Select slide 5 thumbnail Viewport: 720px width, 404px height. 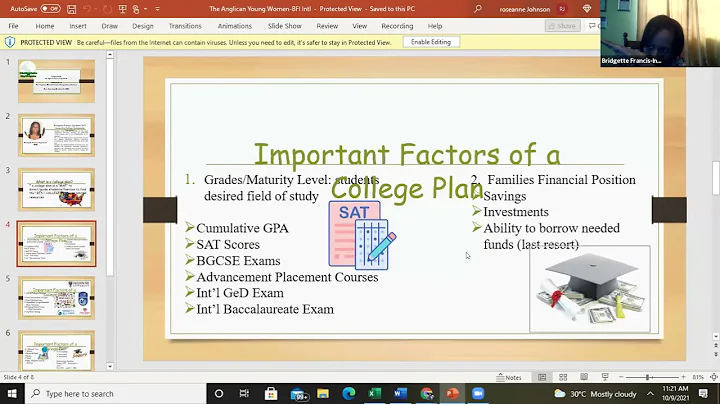pyautogui.click(x=56, y=298)
